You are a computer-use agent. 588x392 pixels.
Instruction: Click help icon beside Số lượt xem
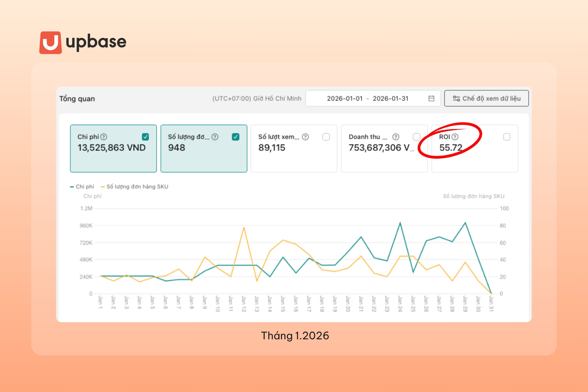[305, 137]
